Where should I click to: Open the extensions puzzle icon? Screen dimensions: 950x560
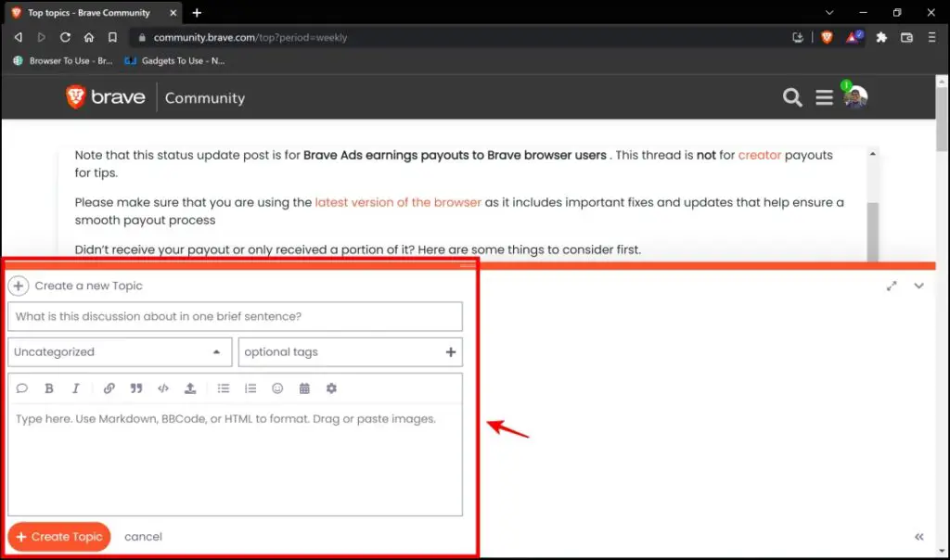coord(881,37)
